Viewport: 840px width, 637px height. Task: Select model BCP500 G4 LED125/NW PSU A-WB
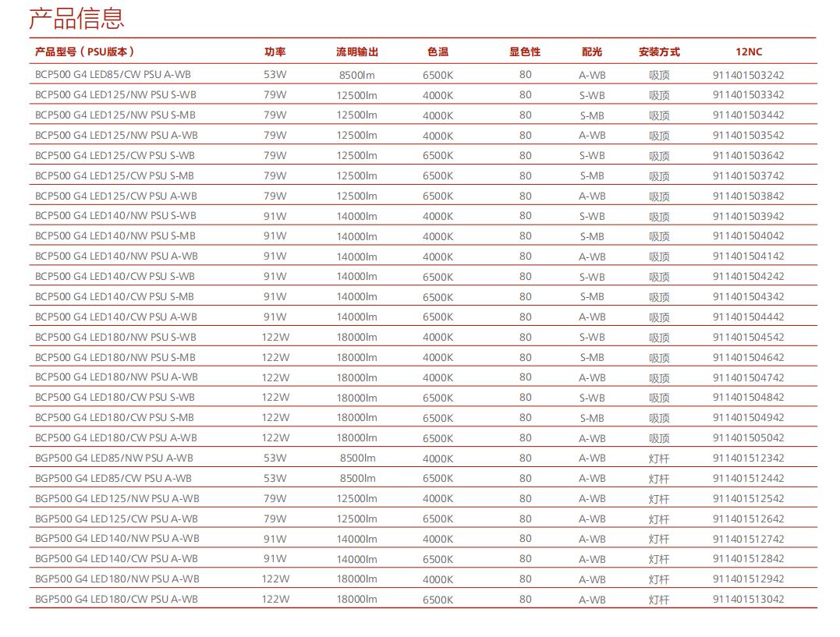(116, 136)
